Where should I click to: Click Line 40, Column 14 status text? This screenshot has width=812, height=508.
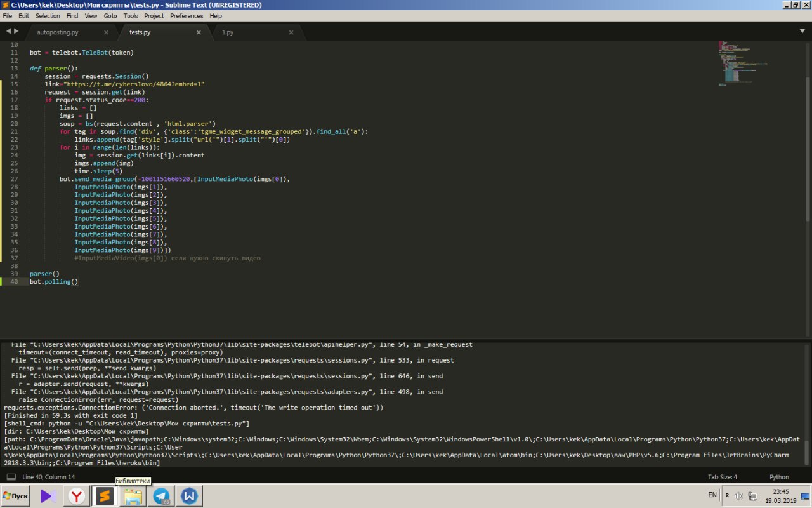tap(48, 477)
